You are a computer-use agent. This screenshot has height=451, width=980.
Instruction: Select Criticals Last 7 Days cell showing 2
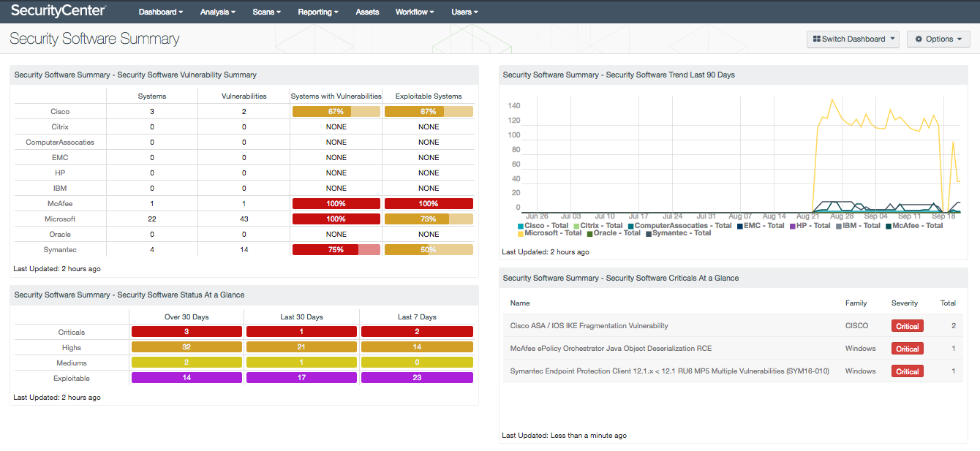(417, 332)
